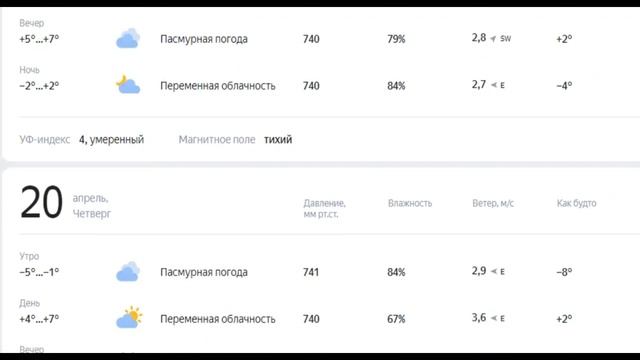Screen dimensions: 640x360
Task: Click the 'Ветер, м/с' column header
Action: (493, 203)
